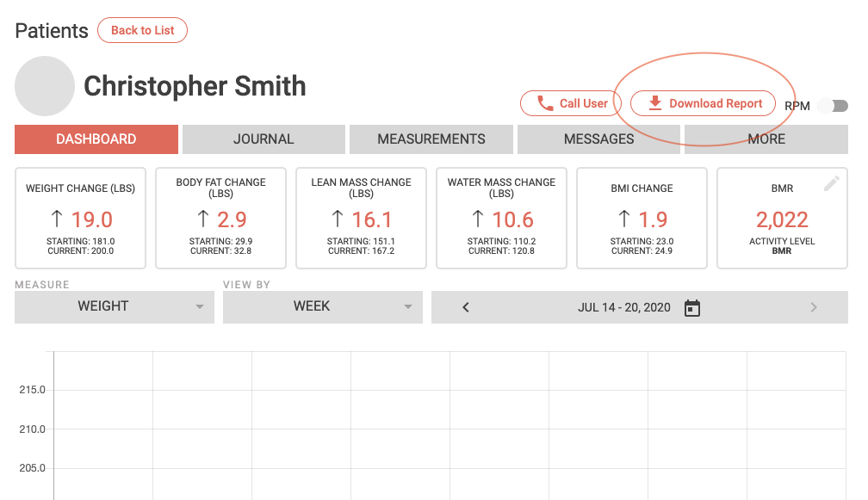Screen dimensions: 868x500
Task: Switch to the Journal tab
Action: coord(263,139)
